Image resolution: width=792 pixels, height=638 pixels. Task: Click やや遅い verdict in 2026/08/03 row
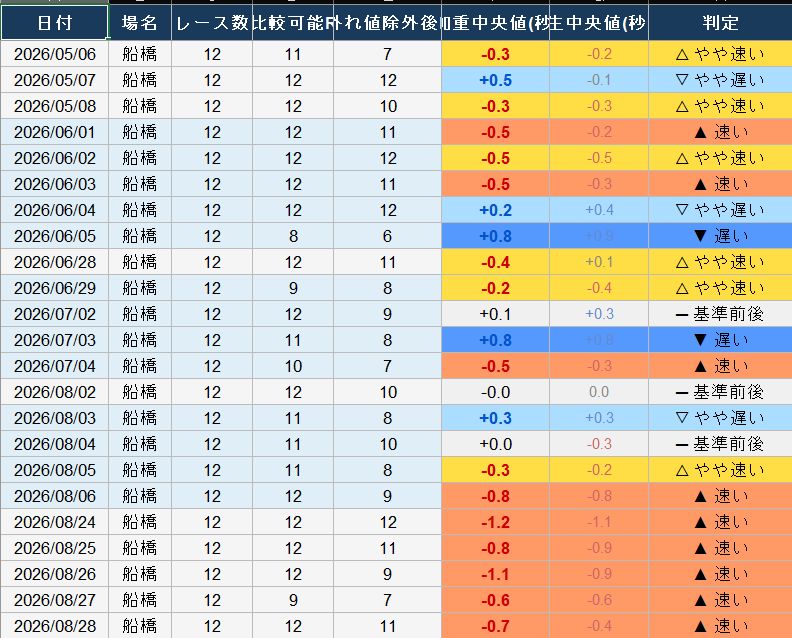coord(720,418)
